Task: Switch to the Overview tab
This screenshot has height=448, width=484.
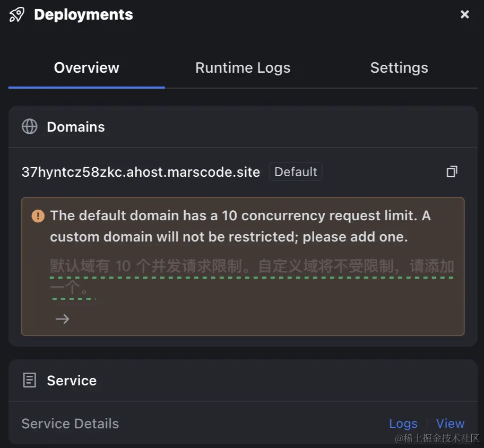Action: [87, 68]
